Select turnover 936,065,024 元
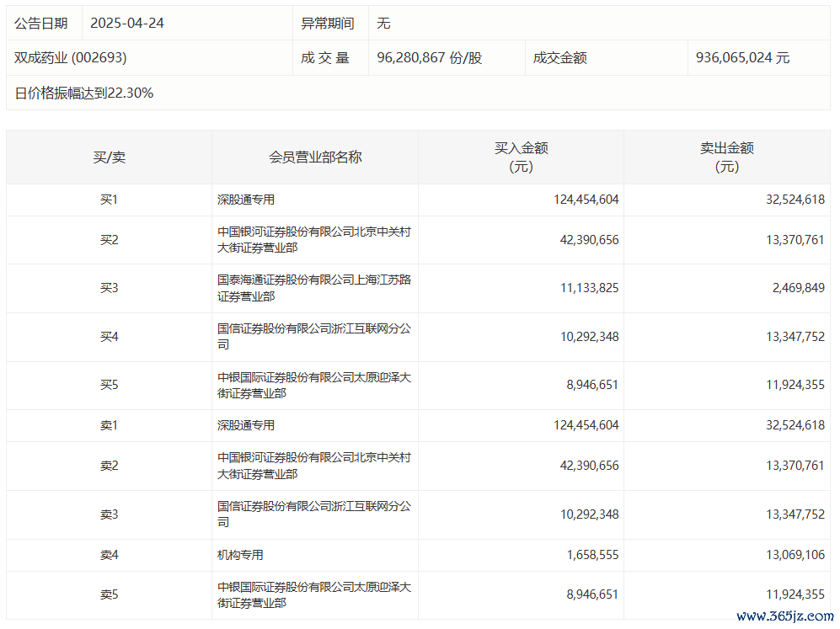 742,58
